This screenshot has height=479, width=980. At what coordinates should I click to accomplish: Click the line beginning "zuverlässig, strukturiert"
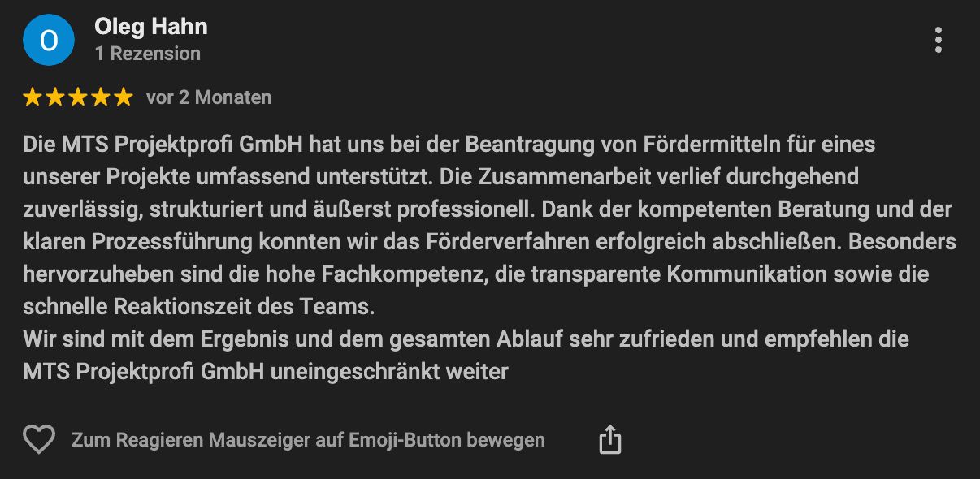point(488,209)
